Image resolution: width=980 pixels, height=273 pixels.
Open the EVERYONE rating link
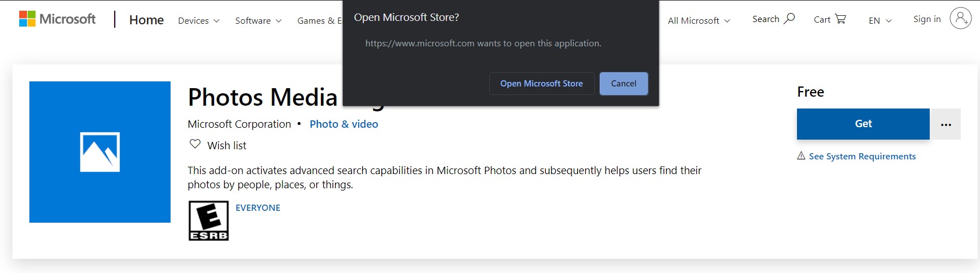click(x=258, y=208)
